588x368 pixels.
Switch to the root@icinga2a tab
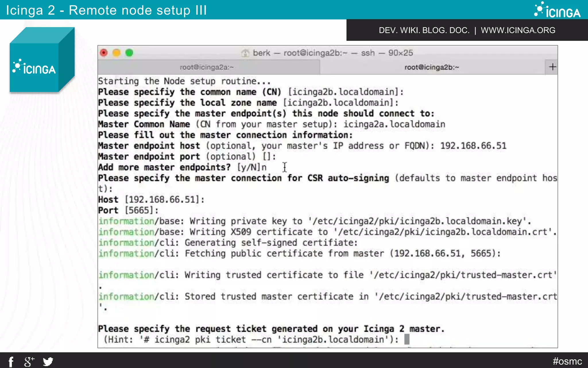coord(209,67)
